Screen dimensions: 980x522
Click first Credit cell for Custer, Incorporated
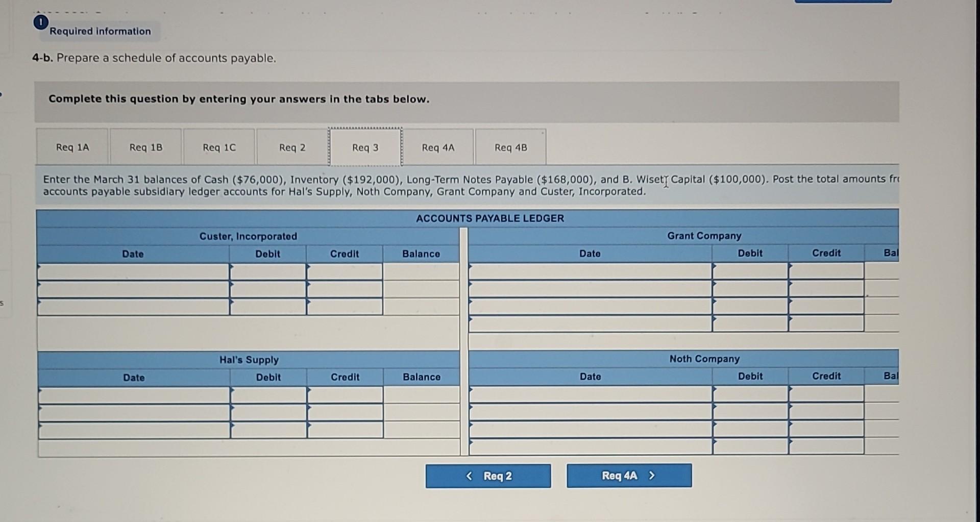pyautogui.click(x=345, y=272)
